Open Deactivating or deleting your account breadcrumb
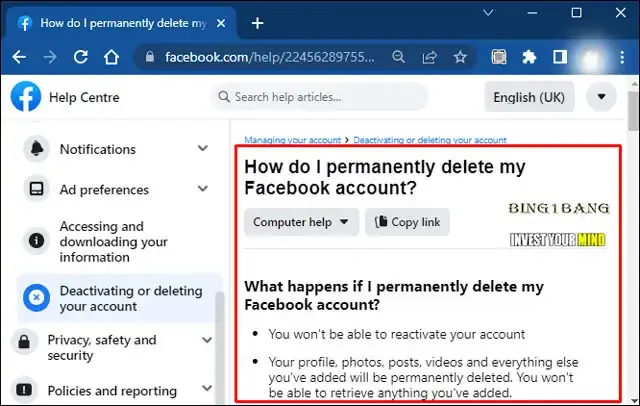Viewport: 640px width, 406px height. pyautogui.click(x=430, y=140)
